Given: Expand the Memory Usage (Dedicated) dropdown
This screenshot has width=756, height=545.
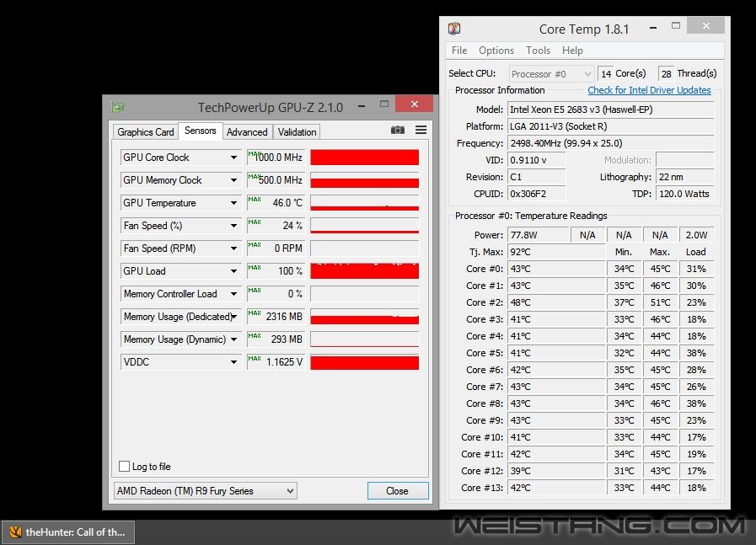Looking at the screenshot, I should 233,316.
